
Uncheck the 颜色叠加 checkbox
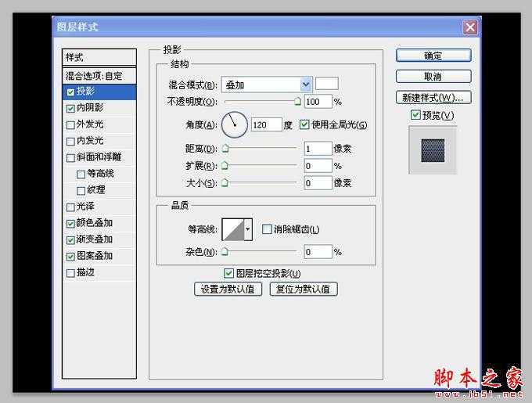(x=70, y=224)
